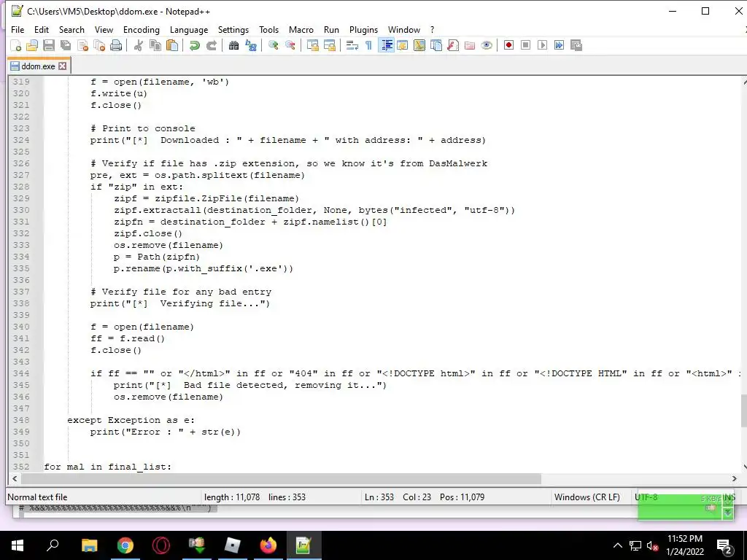Launch Opera browser from taskbar
The image size is (747, 560).
(160, 545)
